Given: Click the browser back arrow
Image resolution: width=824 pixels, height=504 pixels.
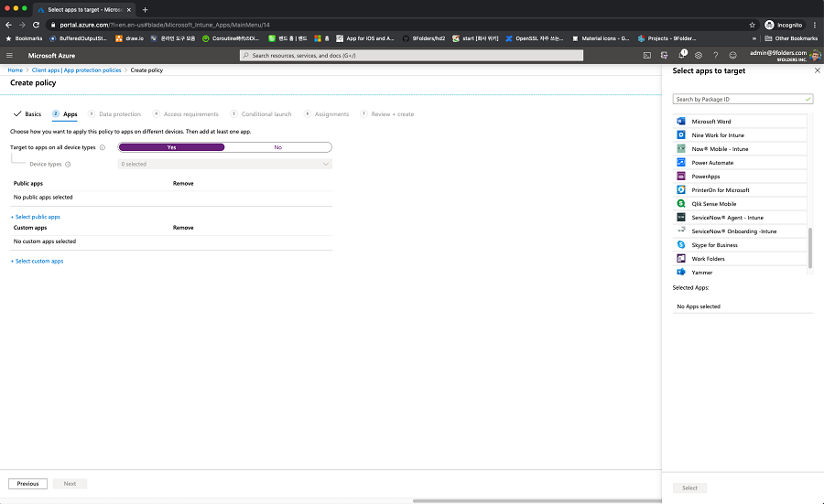Looking at the screenshot, I should point(8,25).
